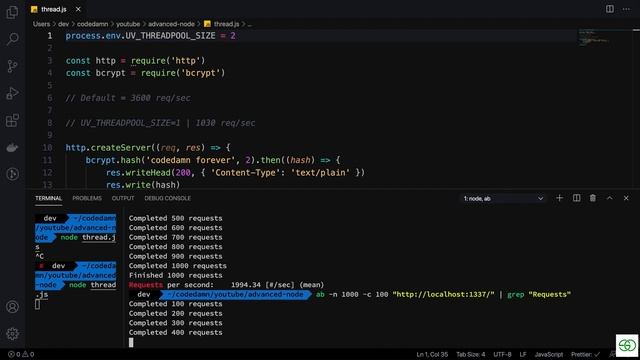The width and height of the screenshot is (640, 360).
Task: Click the '^C' line in left terminal
Action: (40, 256)
